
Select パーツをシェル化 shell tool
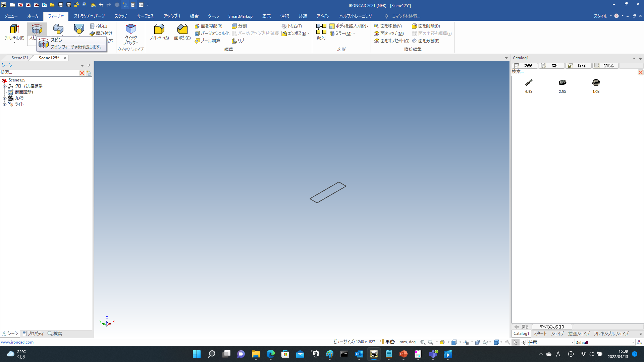pos(212,33)
